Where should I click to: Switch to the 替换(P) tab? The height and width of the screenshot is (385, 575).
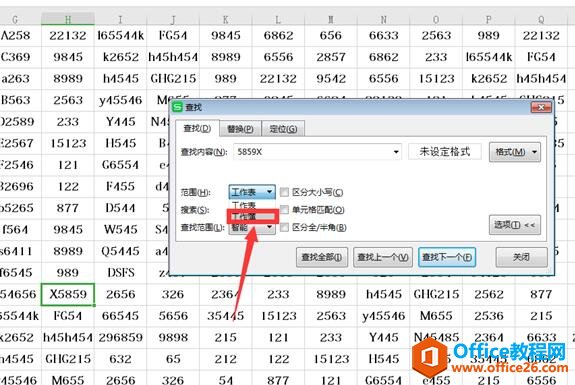[240, 129]
